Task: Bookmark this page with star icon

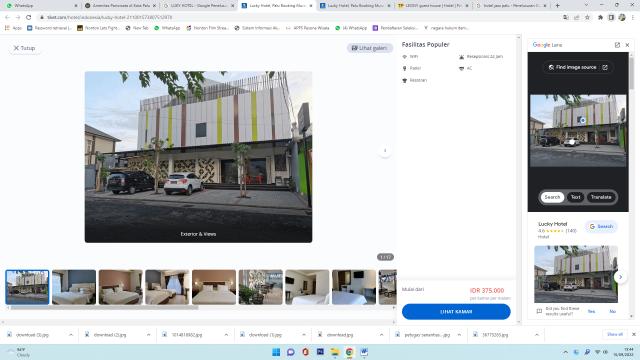Action: point(587,18)
